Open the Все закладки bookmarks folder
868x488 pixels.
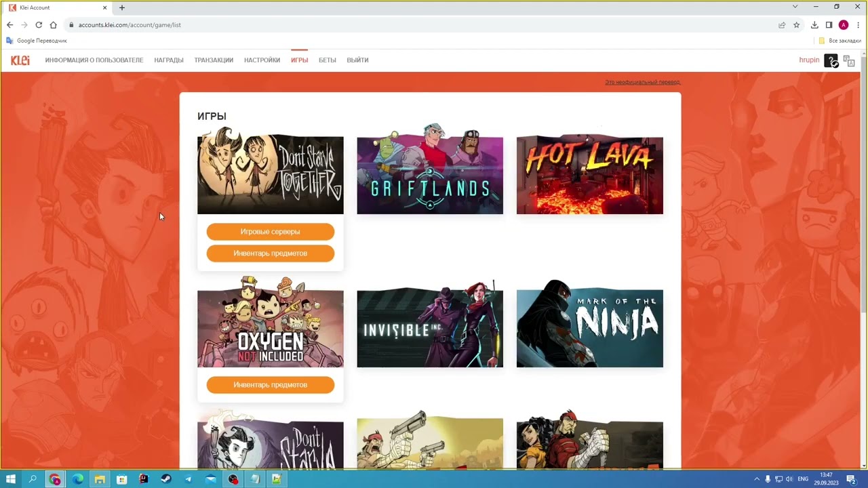click(840, 41)
